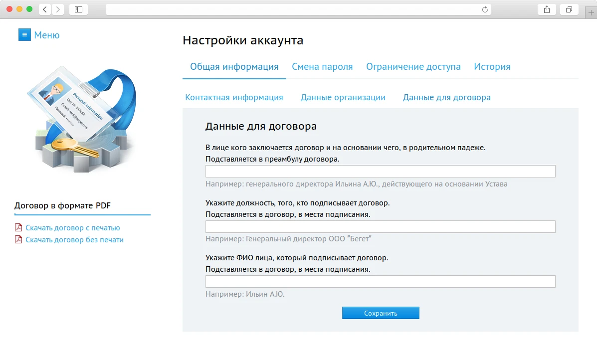597x364 pixels.
Task: Switch to the 'Ограничение доступа' tab
Action: (x=413, y=66)
